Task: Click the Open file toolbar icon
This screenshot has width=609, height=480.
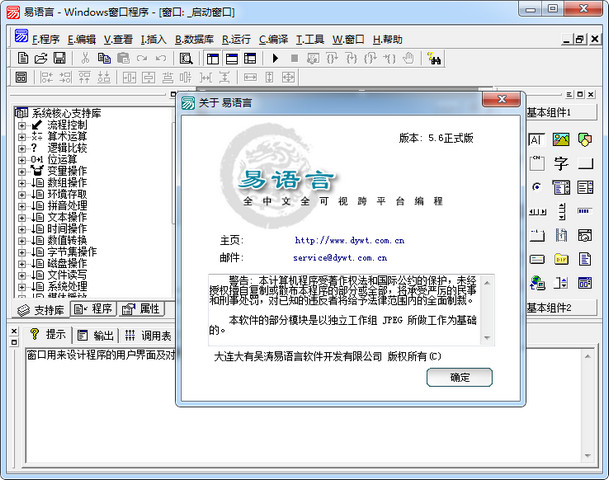Action: click(41, 58)
